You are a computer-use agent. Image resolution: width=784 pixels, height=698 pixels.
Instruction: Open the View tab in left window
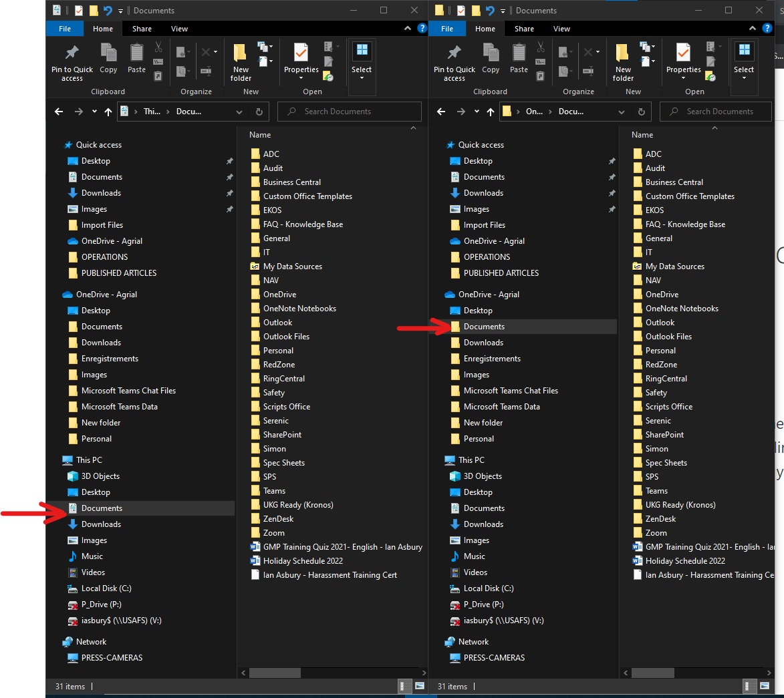179,29
